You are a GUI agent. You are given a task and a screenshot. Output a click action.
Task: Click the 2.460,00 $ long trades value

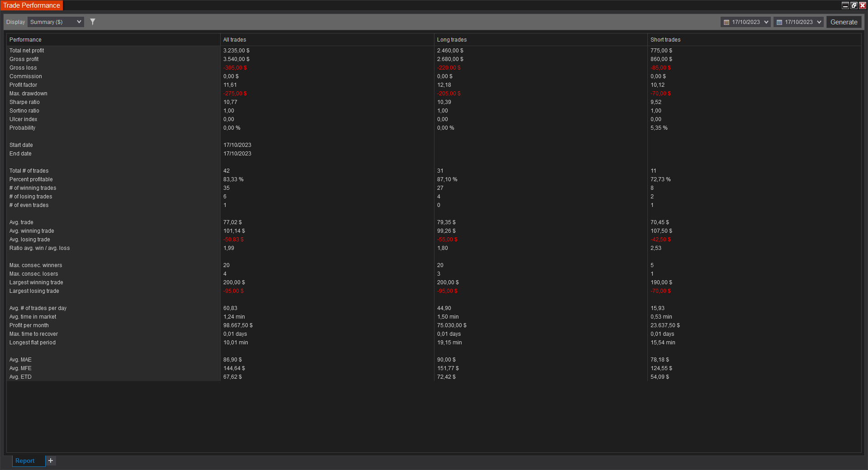[x=450, y=51]
